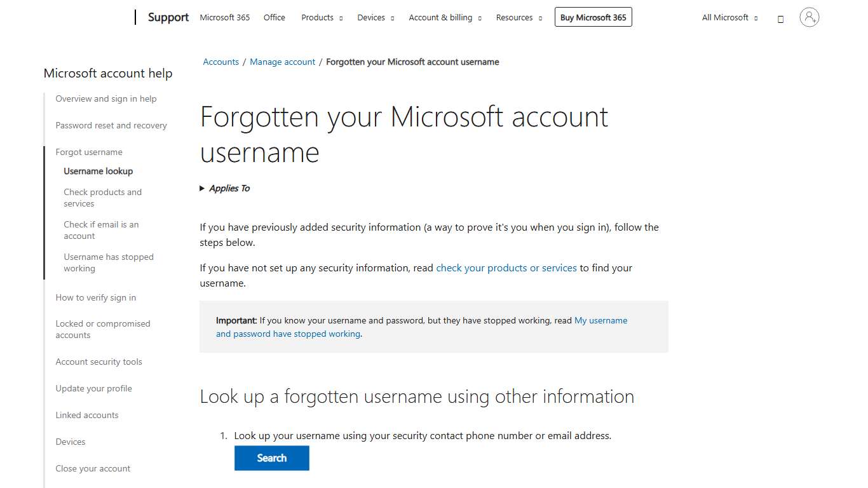Click the search icon in the header

point(780,18)
